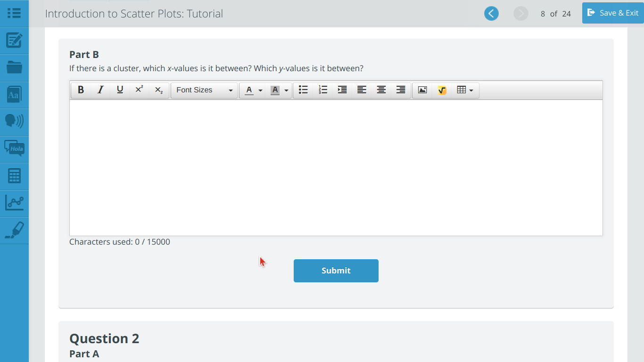
Task: Toggle bold formatting in editor
Action: click(81, 90)
